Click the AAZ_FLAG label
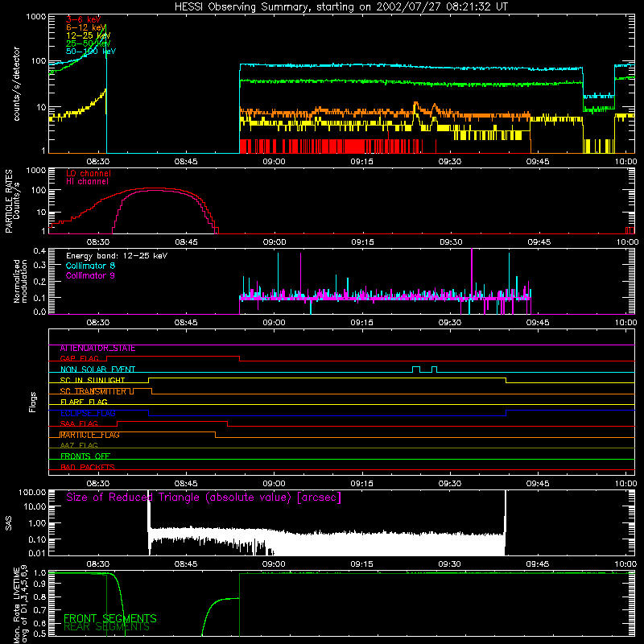This screenshot has width=644, height=644. click(79, 446)
